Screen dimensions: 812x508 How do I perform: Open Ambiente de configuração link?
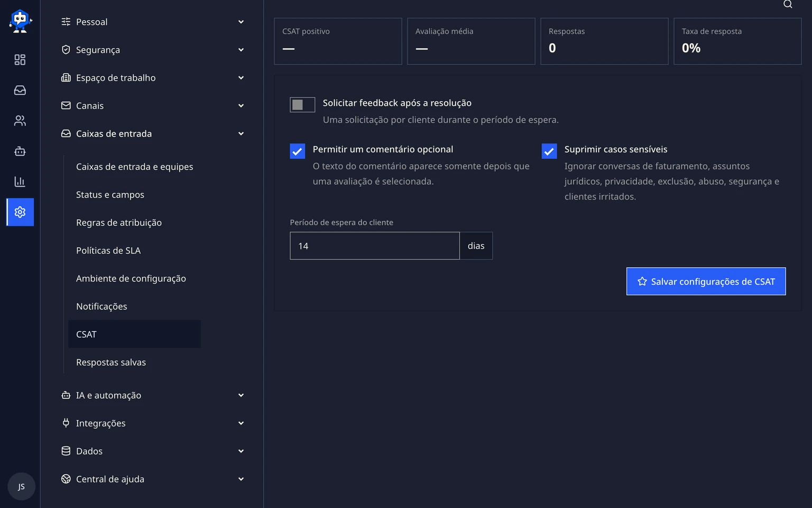click(135, 279)
